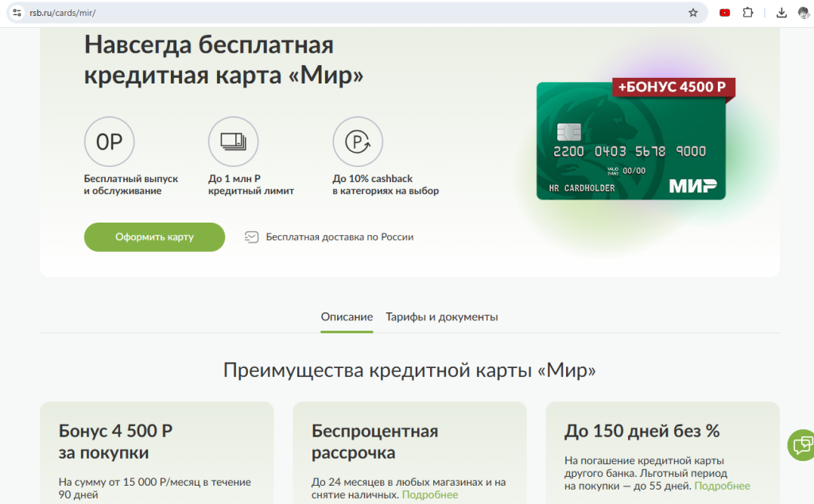Image resolution: width=814 pixels, height=504 pixels.
Task: Open the Downloads icon in toolbar
Action: [781, 12]
